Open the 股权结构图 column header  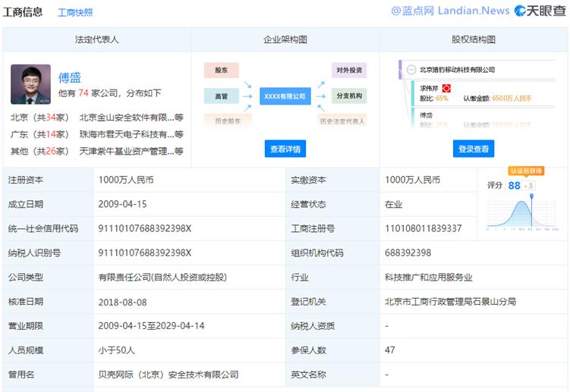click(474, 39)
